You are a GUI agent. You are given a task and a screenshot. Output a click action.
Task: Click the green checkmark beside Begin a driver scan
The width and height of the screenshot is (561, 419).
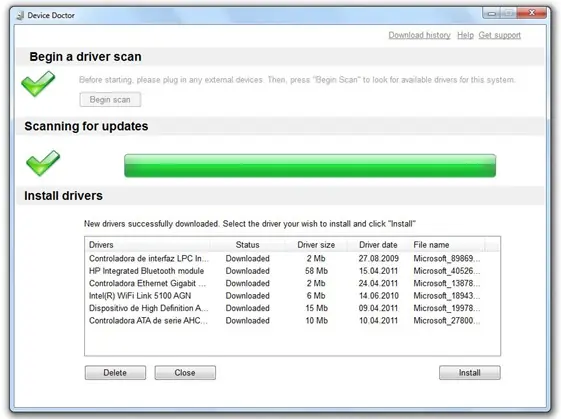(x=38, y=84)
